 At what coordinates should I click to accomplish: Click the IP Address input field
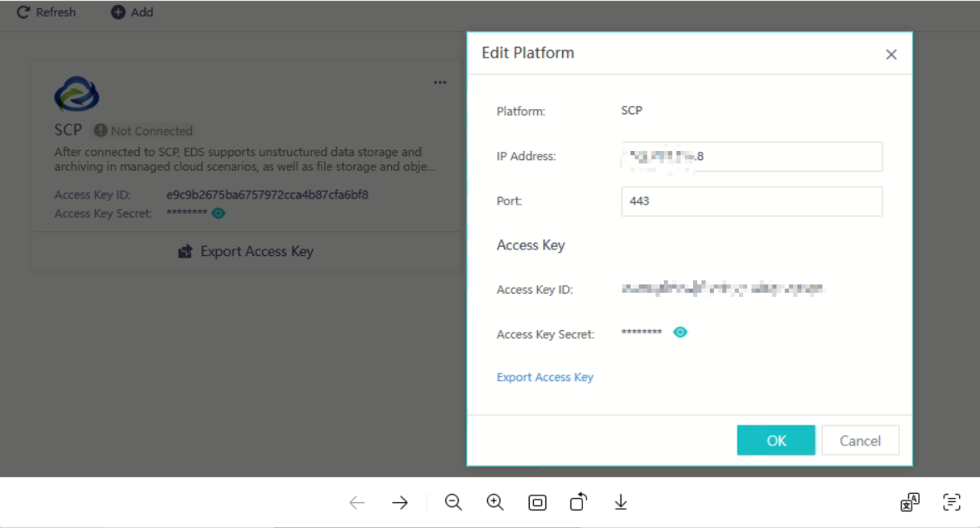click(x=751, y=156)
